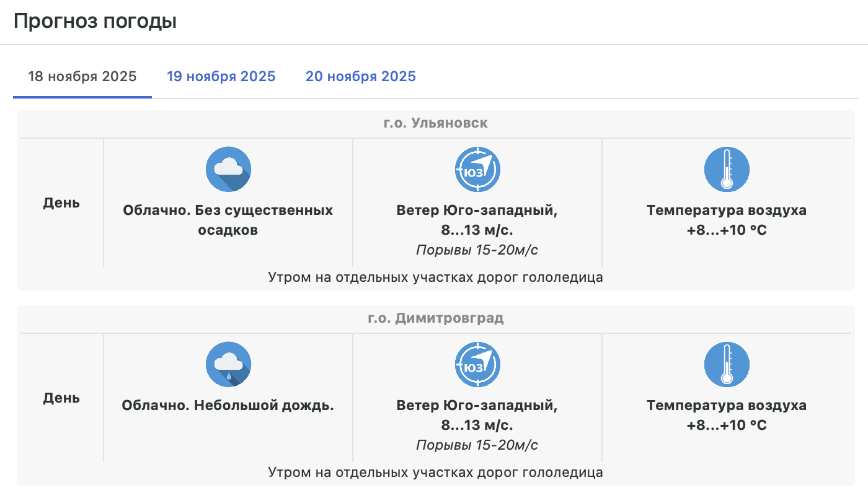Click the cloudy weather icon for Ульяновск
Viewport: 868px width, 498px height.
228,169
